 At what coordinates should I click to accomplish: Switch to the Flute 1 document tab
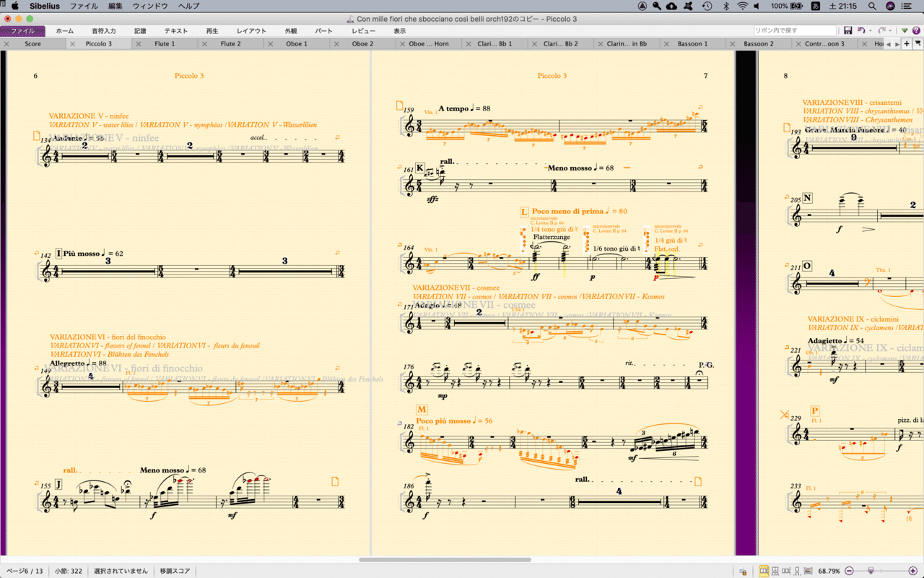pos(165,44)
